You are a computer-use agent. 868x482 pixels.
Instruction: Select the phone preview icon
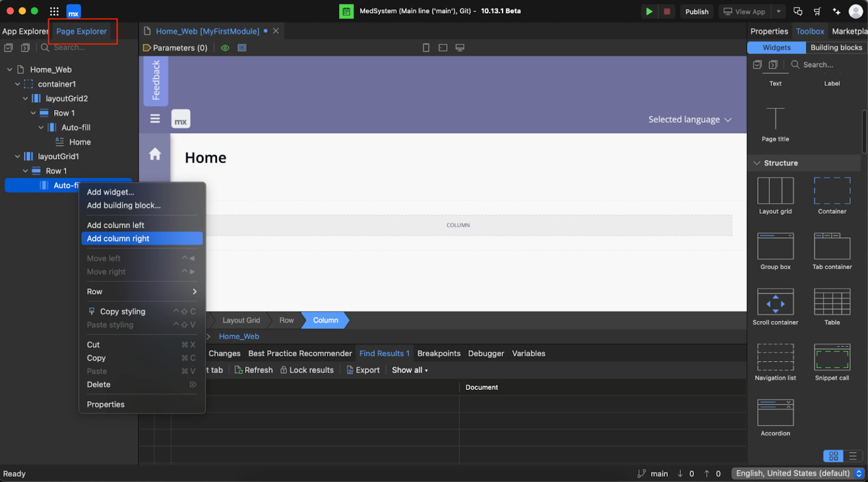point(426,47)
